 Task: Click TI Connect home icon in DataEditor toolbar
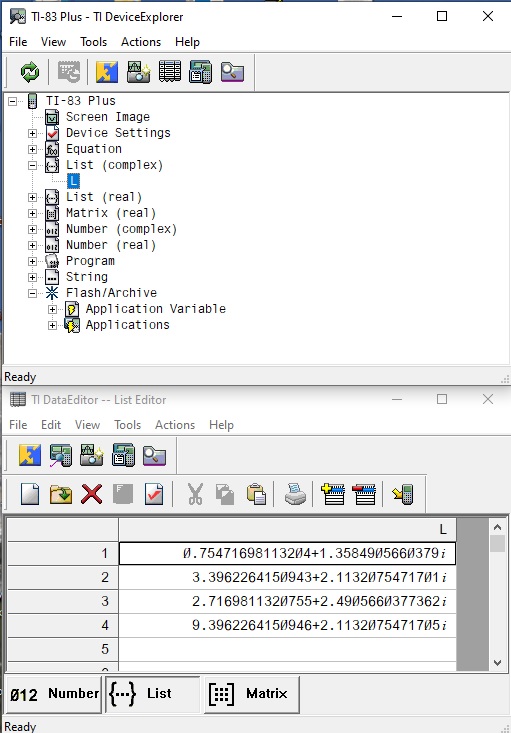click(x=29, y=455)
